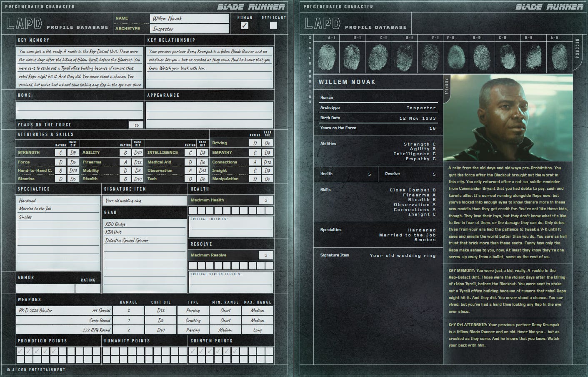Click the Strength rating box

[x=61, y=153]
